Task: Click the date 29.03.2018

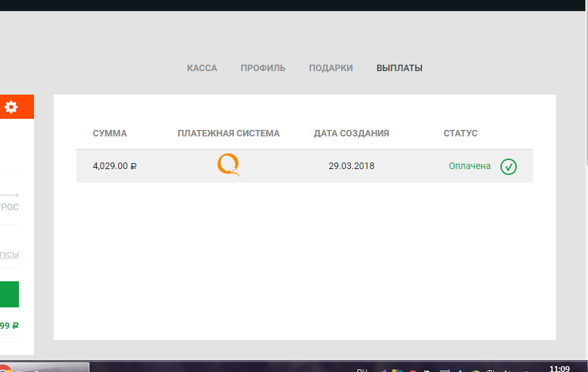Action: pos(351,166)
